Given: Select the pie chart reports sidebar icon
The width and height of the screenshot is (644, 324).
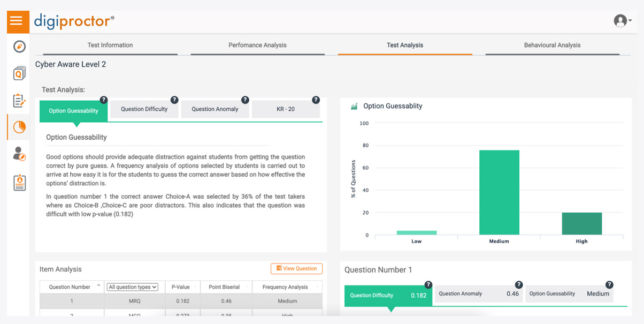Looking at the screenshot, I should coord(19,127).
